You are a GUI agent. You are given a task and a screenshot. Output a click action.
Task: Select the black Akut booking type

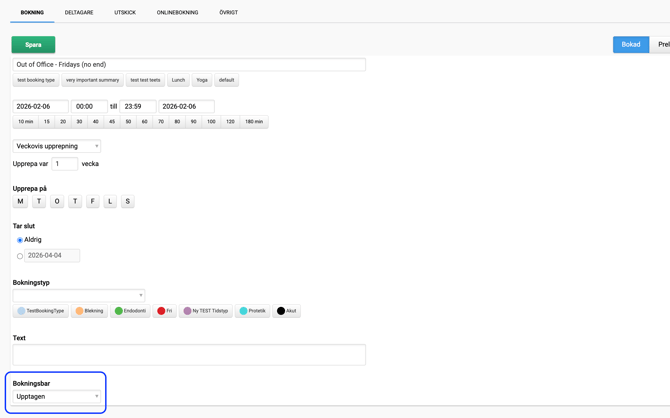coord(286,311)
